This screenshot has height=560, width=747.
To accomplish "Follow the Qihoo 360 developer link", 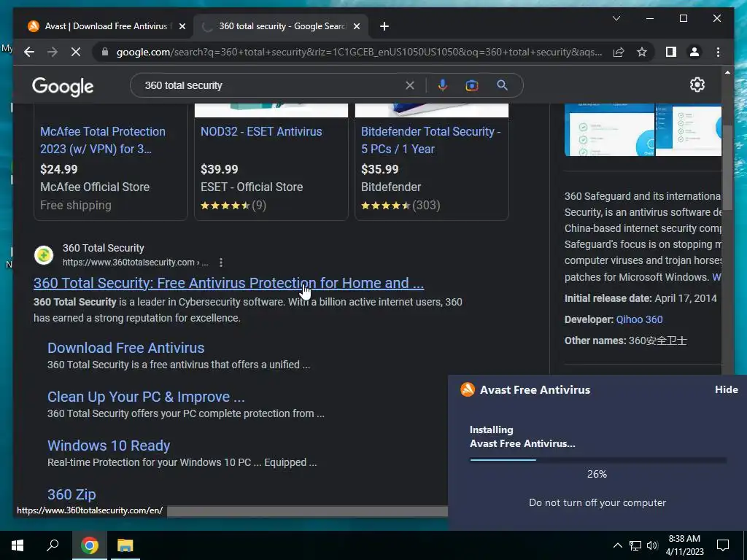I will point(639,319).
